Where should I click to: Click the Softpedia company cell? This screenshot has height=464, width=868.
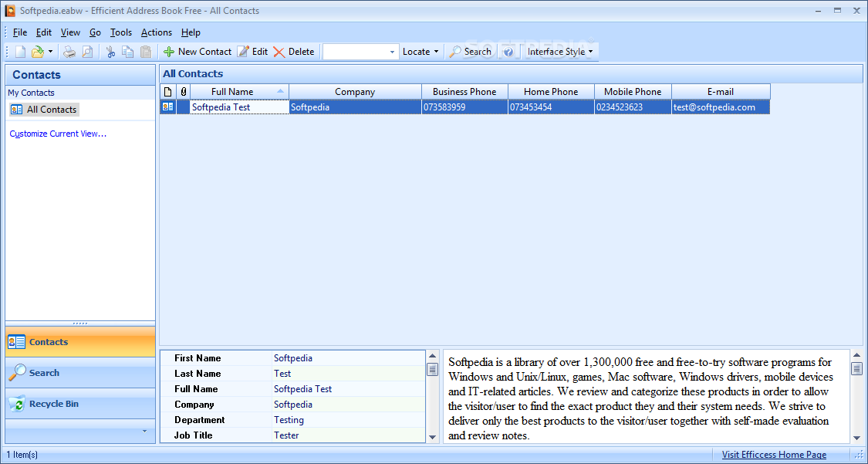coord(355,107)
